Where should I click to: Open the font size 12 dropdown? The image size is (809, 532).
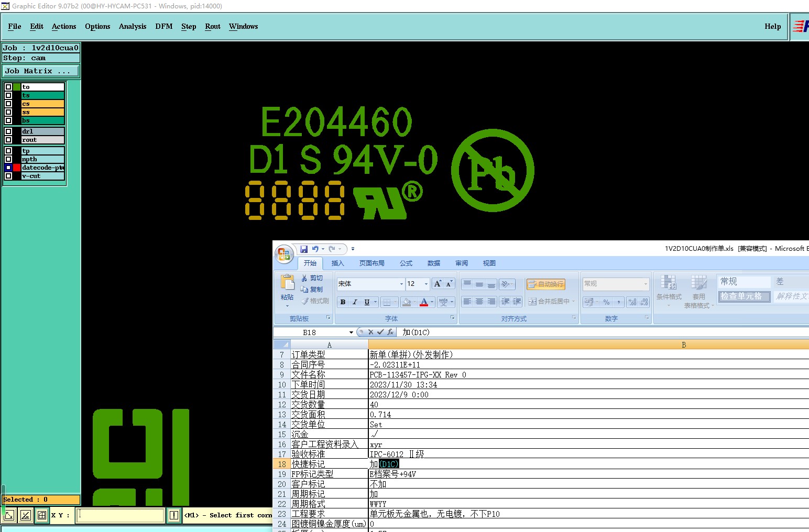(426, 284)
